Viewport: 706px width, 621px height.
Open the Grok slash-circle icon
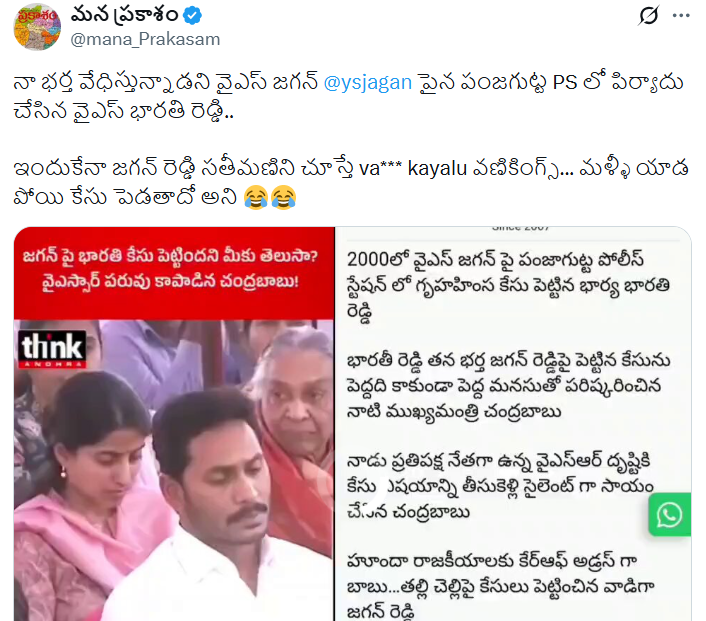pos(649,15)
